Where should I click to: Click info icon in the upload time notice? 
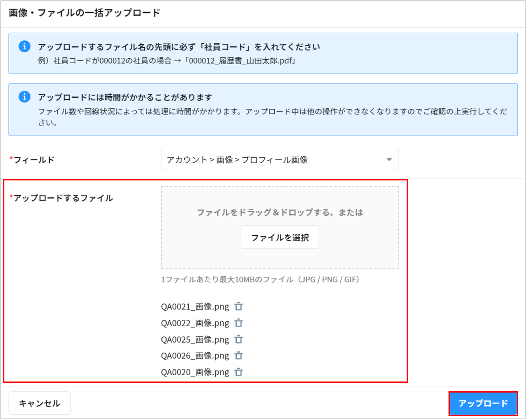tap(25, 97)
